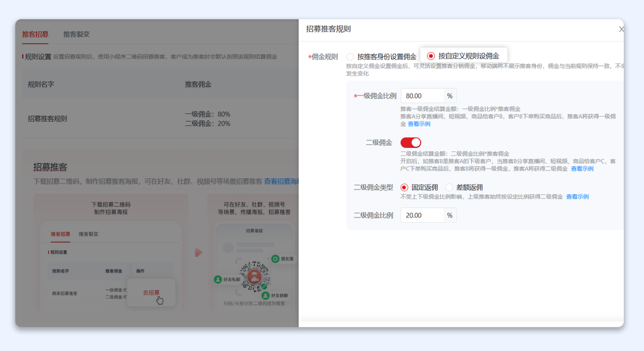Open 查看示例 under 一级佣金比例

419,123
